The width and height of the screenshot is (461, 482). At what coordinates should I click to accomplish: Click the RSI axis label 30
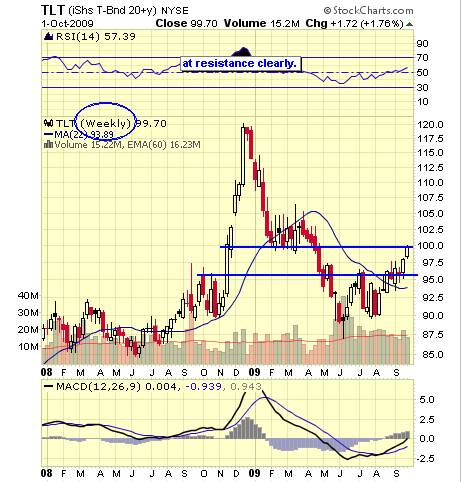point(422,88)
